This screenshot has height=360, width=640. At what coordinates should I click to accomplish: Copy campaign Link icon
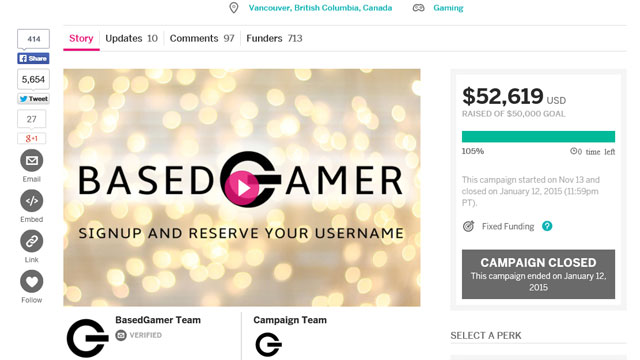pos(31,241)
